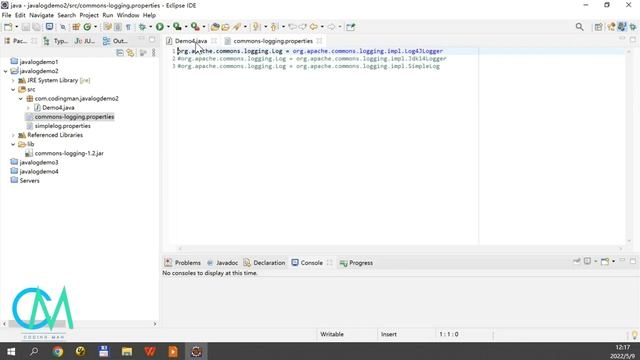Open the Back history dropdown arrow
The width and height of the screenshot is (640, 360).
322,27
